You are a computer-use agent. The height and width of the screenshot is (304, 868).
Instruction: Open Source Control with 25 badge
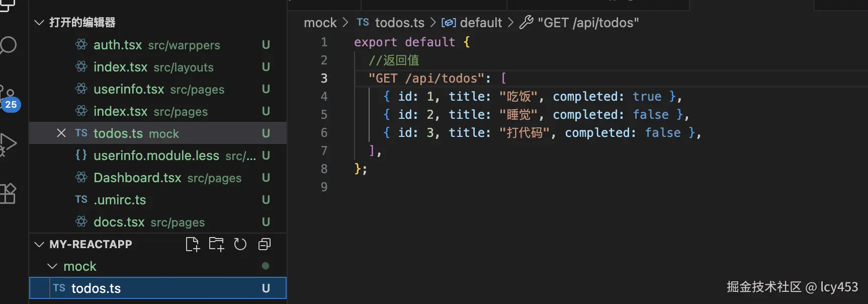pyautogui.click(x=9, y=98)
